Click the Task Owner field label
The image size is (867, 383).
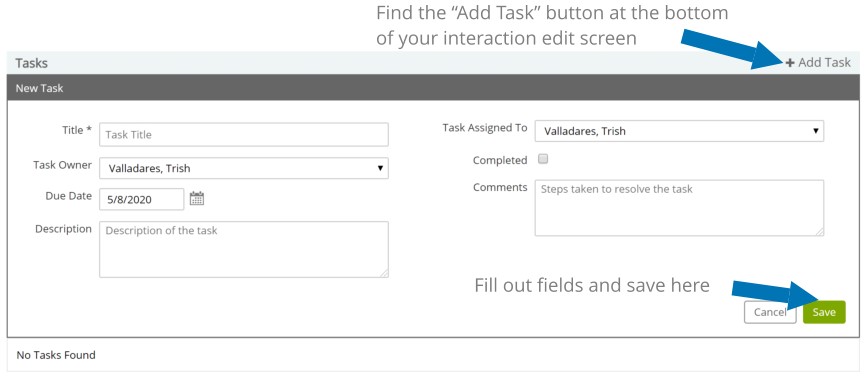coord(62,165)
